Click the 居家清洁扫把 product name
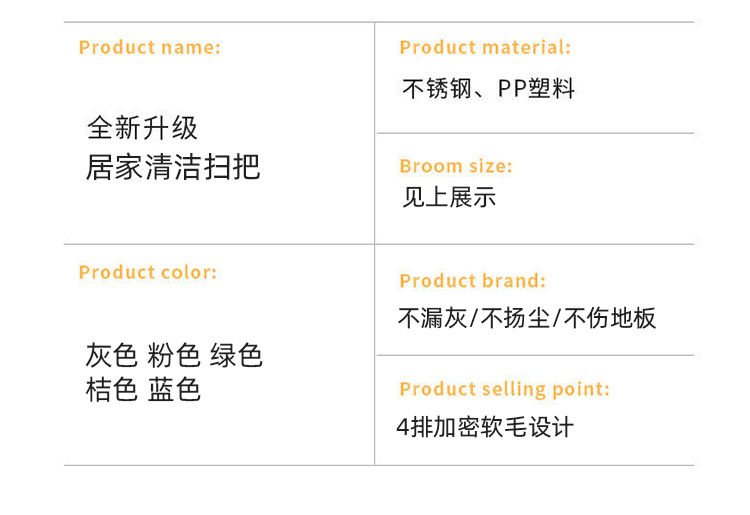 172,166
